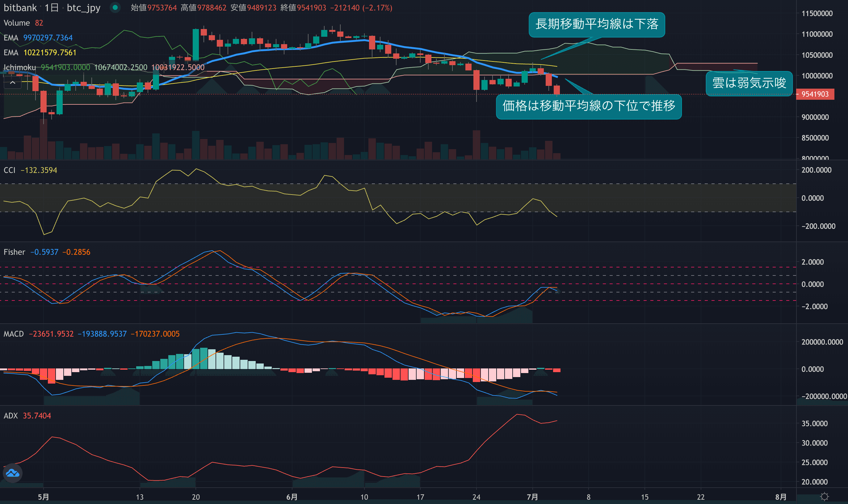This screenshot has width=848, height=504.
Task: Click the 長期移動平均線は下落 callout annotation
Action: click(596, 24)
